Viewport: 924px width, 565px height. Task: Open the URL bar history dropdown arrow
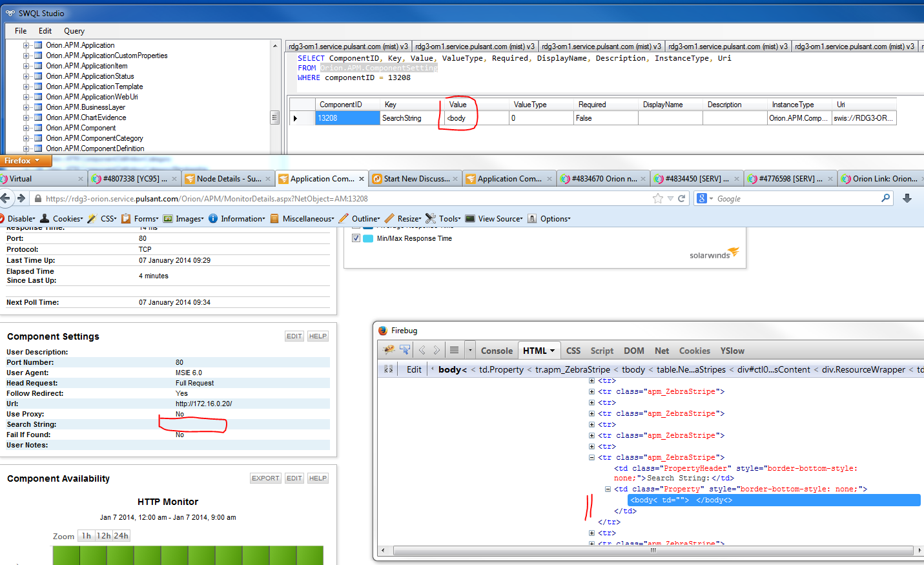tap(670, 198)
